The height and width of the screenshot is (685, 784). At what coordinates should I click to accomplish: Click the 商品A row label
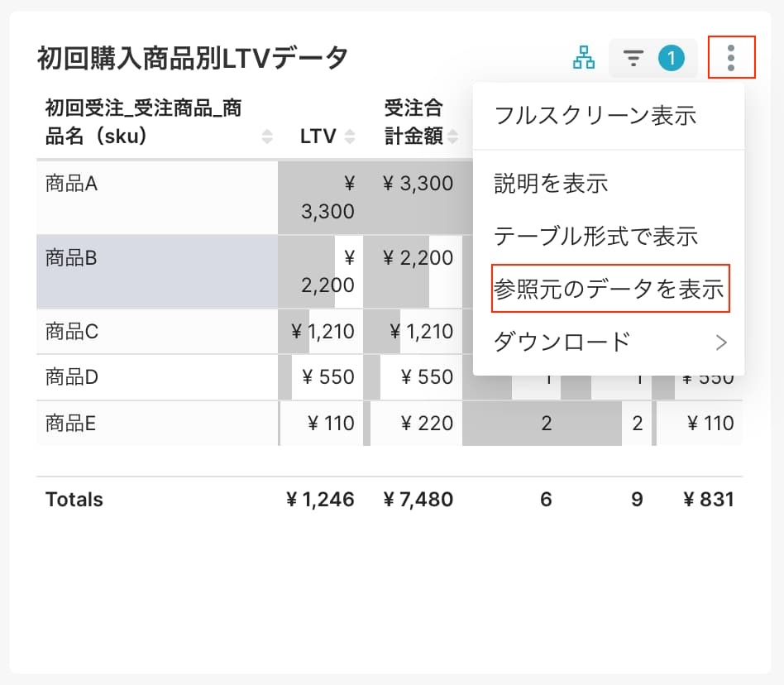(71, 184)
